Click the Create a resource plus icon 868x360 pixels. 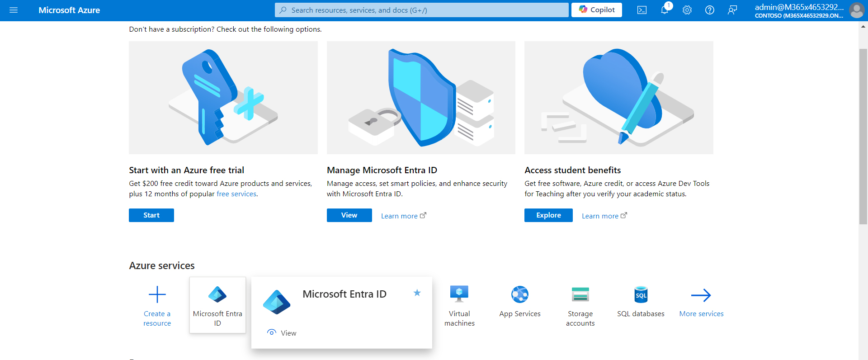click(x=157, y=294)
